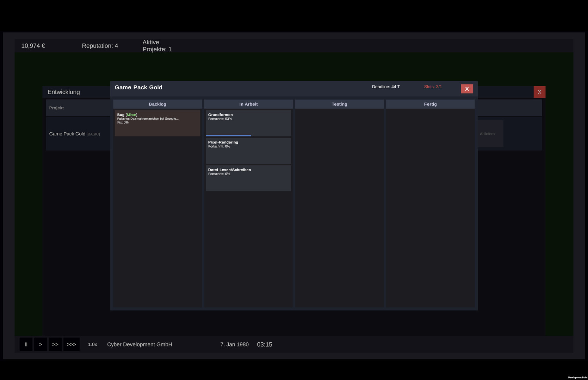
Task: Select the single-speed play icon
Action: tap(41, 344)
